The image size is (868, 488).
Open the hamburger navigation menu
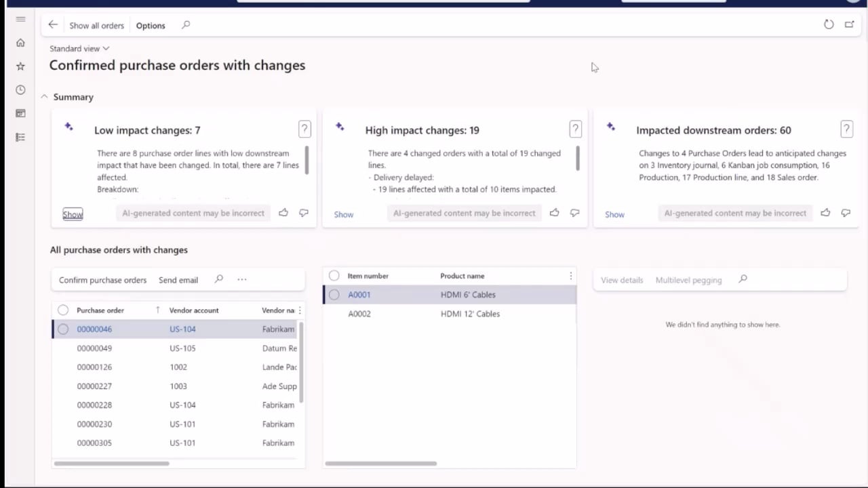click(x=20, y=19)
